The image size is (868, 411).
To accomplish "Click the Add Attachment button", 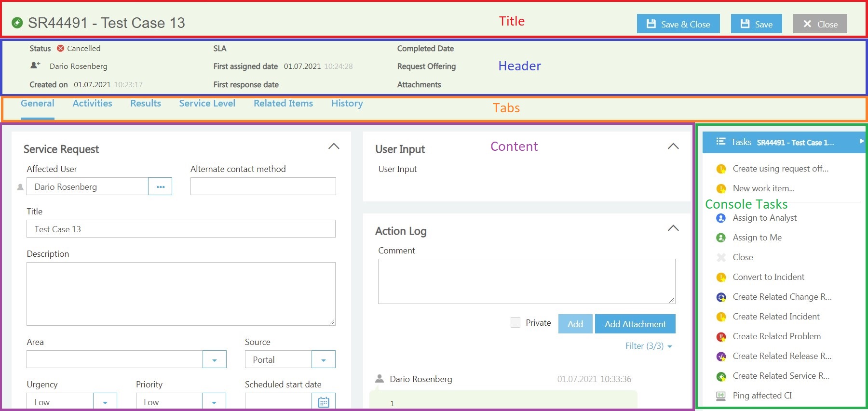I will 635,324.
